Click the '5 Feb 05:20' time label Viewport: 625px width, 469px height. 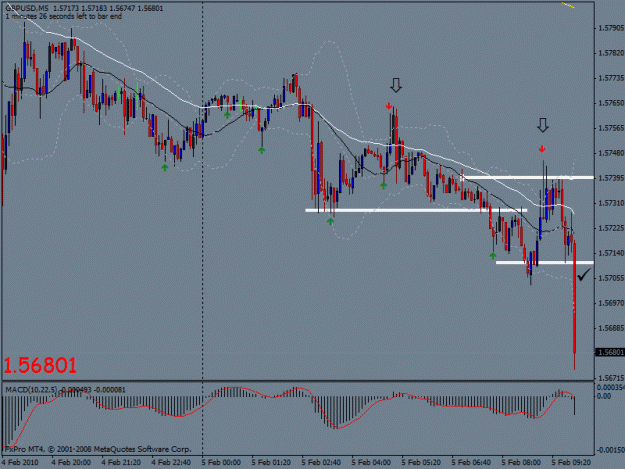(421, 463)
